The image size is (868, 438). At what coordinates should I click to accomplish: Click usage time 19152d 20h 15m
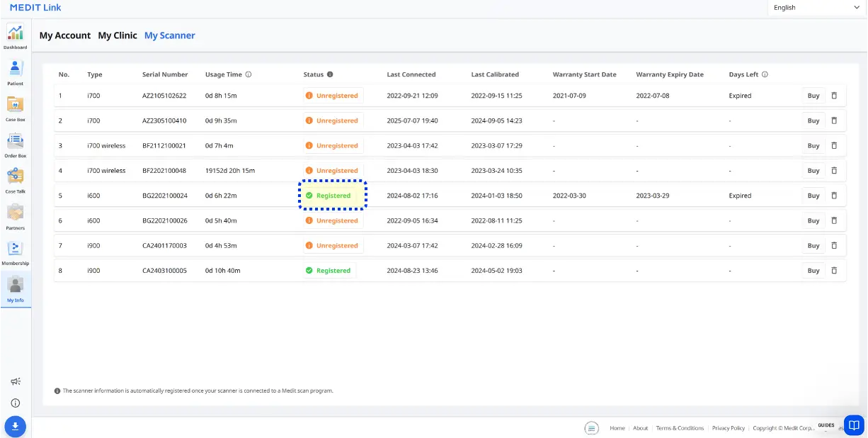point(230,171)
